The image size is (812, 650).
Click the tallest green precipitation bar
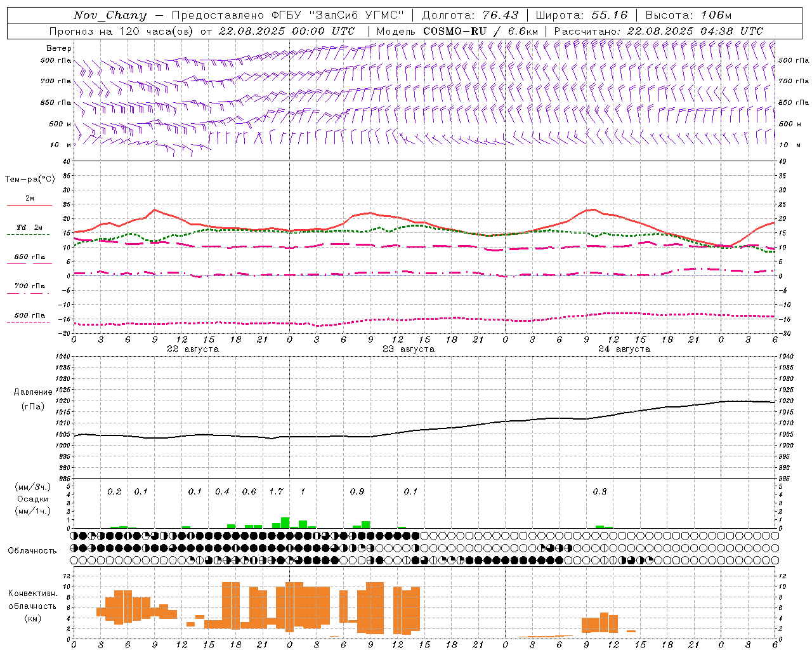coord(285,523)
